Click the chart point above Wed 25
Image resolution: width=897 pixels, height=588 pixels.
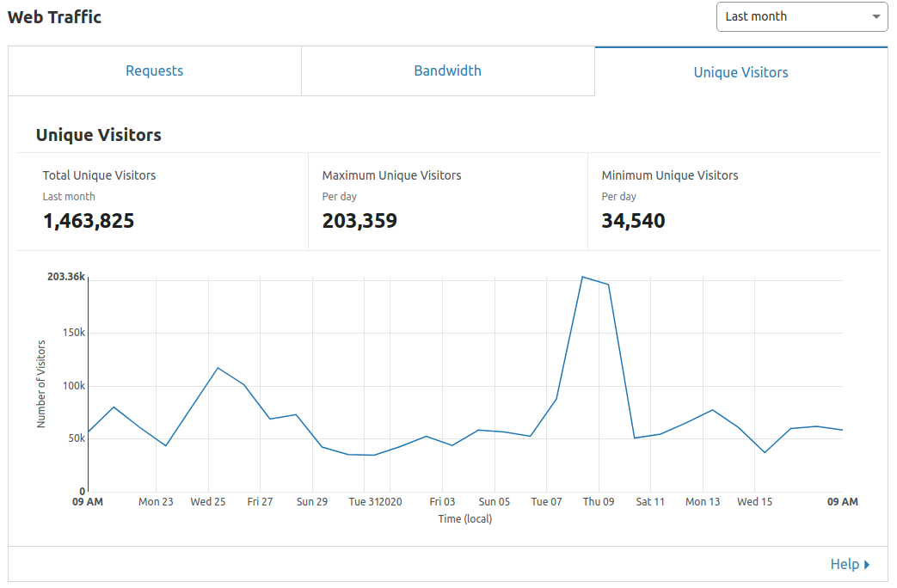pyautogui.click(x=218, y=368)
